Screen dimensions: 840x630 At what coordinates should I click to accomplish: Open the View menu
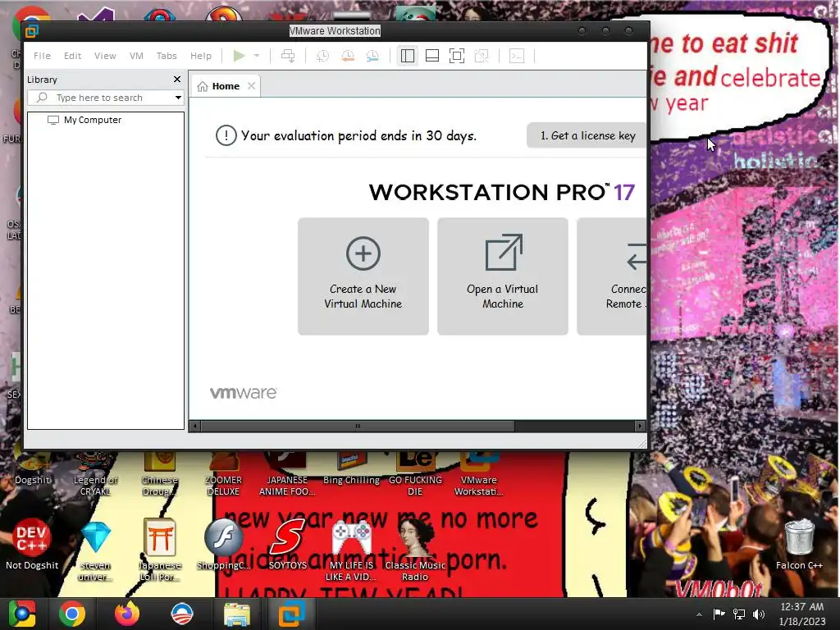coord(105,56)
